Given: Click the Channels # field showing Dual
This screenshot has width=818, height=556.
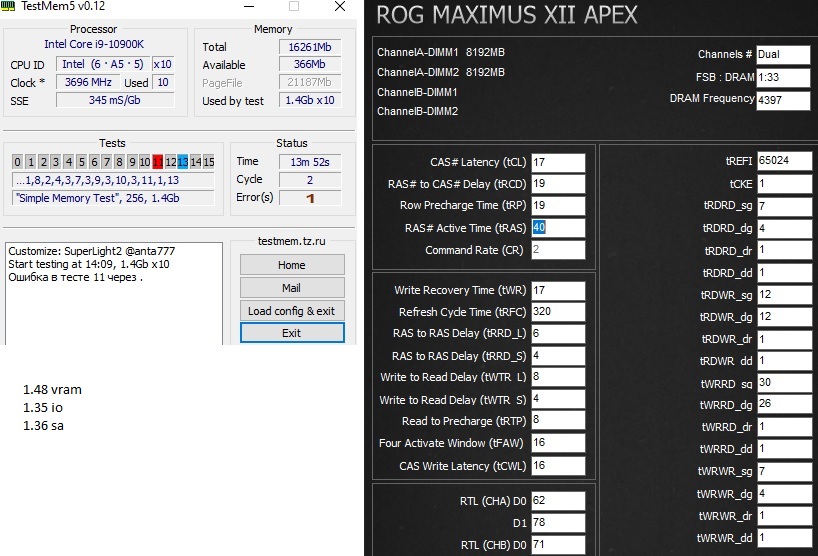Looking at the screenshot, I should (x=784, y=55).
